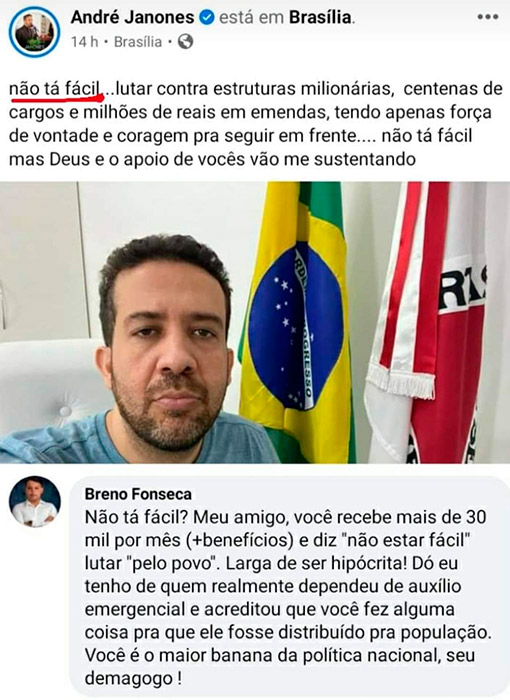Open the bold Brasília check-in location link

321,17
